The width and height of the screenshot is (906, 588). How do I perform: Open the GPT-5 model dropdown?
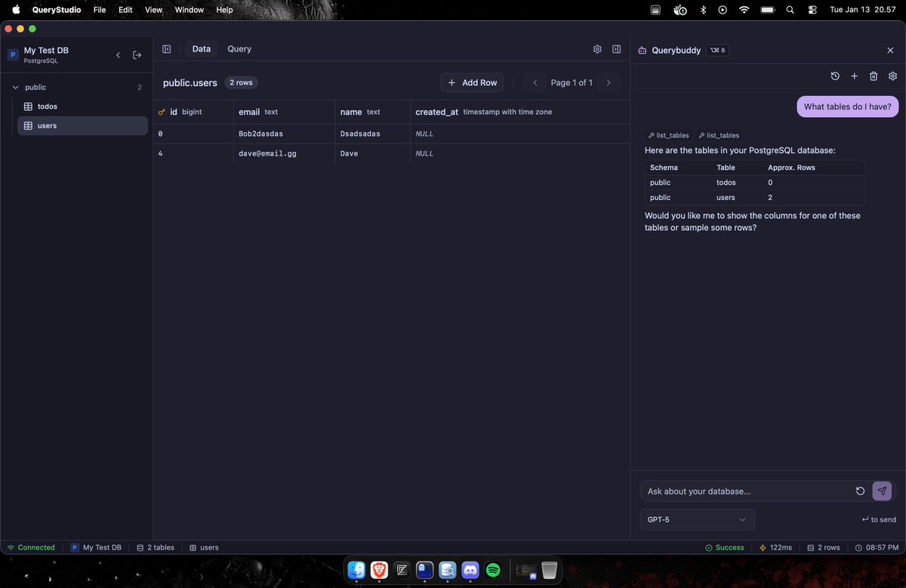click(x=697, y=519)
